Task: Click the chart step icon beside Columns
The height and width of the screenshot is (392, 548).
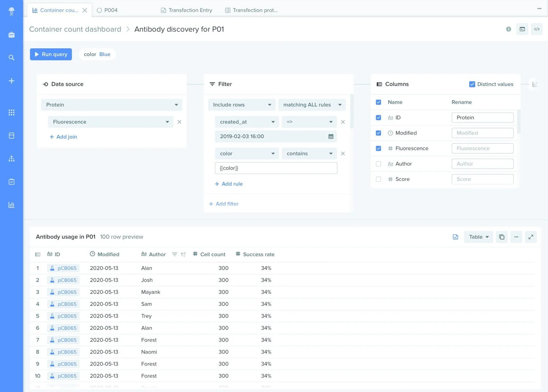Action: pos(534,84)
